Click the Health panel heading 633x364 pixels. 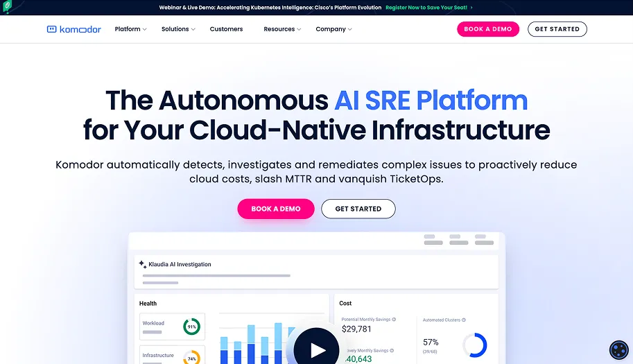(x=148, y=304)
